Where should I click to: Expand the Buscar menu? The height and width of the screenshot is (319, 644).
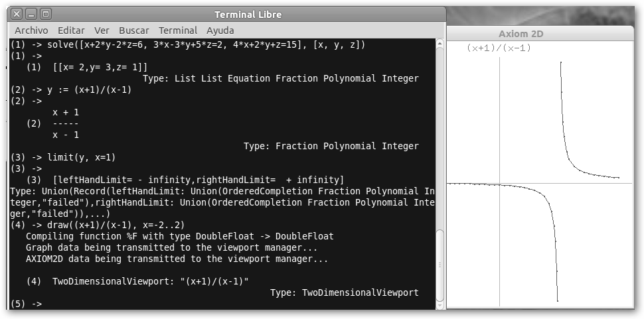134,31
